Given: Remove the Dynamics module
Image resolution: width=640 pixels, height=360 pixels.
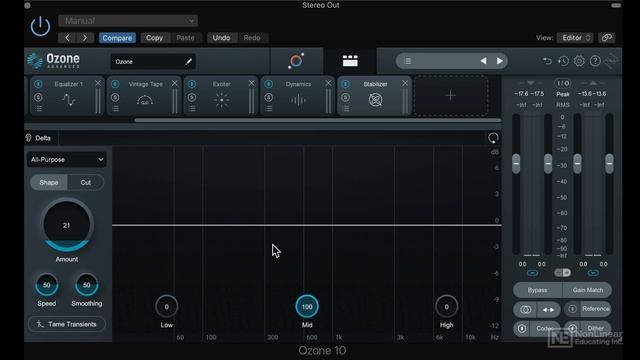Looking at the screenshot, I should [328, 83].
